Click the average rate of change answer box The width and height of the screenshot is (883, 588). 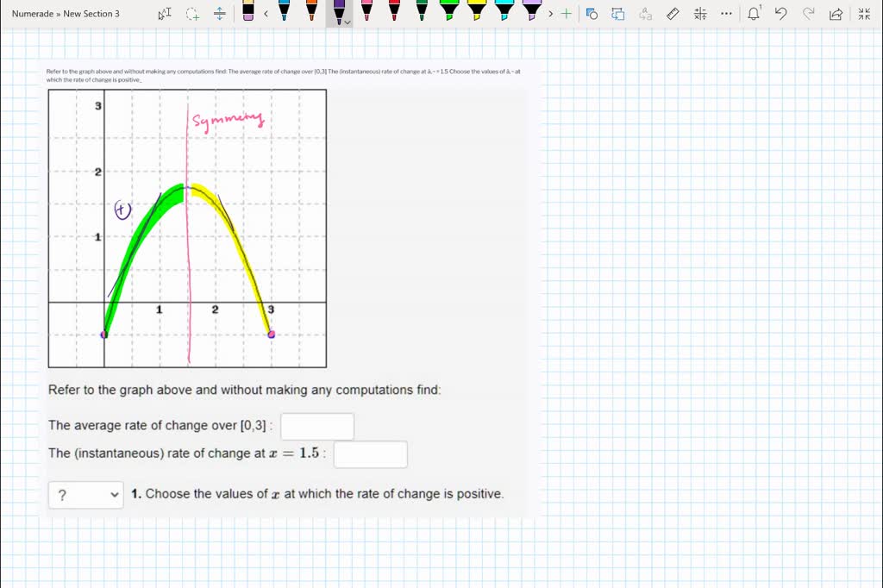click(x=316, y=426)
